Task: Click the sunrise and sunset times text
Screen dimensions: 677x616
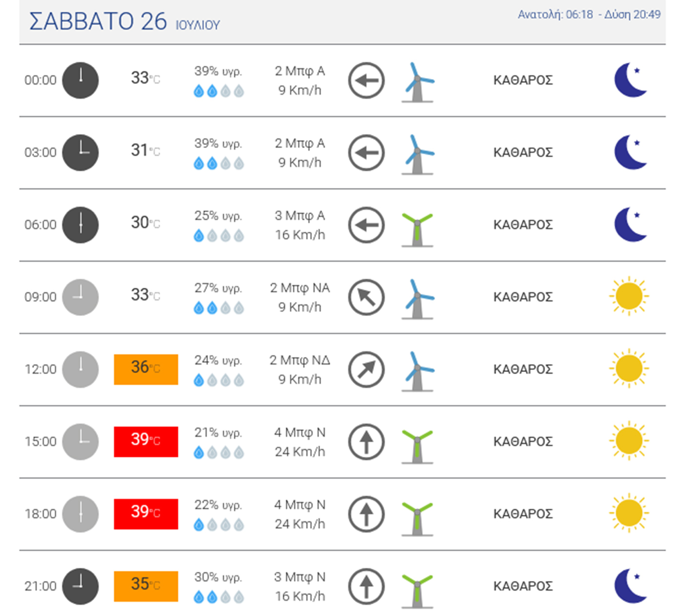Action: pos(589,15)
